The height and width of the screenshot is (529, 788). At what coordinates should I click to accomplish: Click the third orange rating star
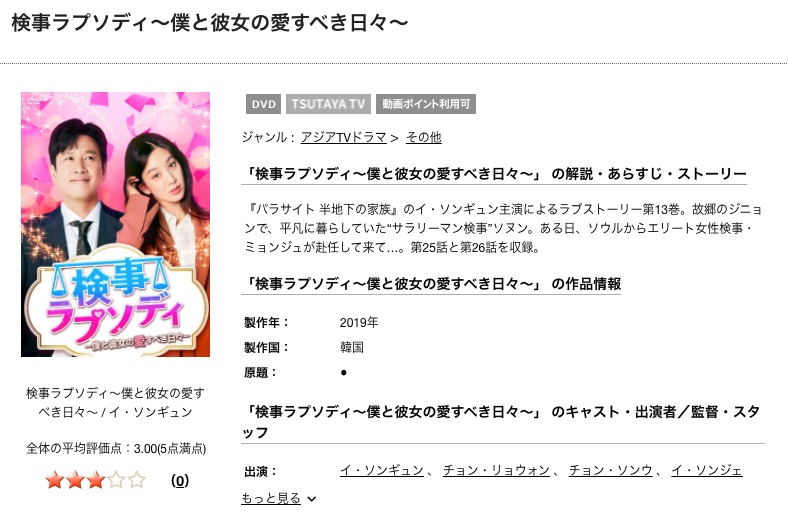[x=95, y=480]
